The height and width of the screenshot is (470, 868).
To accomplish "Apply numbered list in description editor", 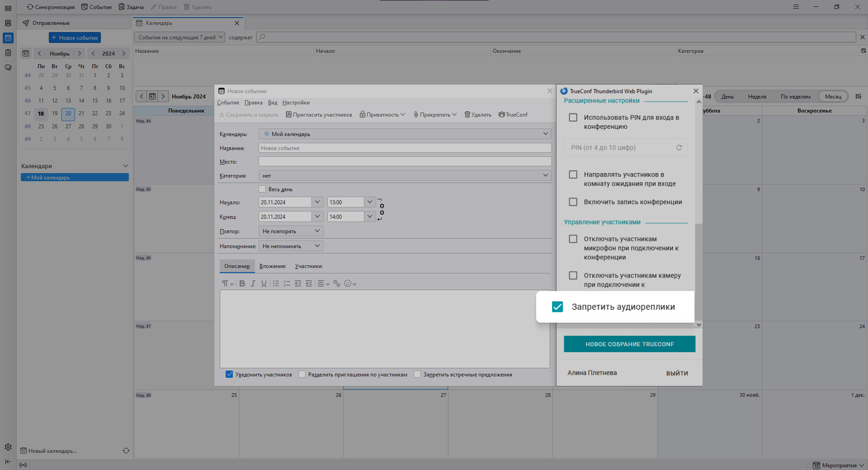I will [287, 283].
